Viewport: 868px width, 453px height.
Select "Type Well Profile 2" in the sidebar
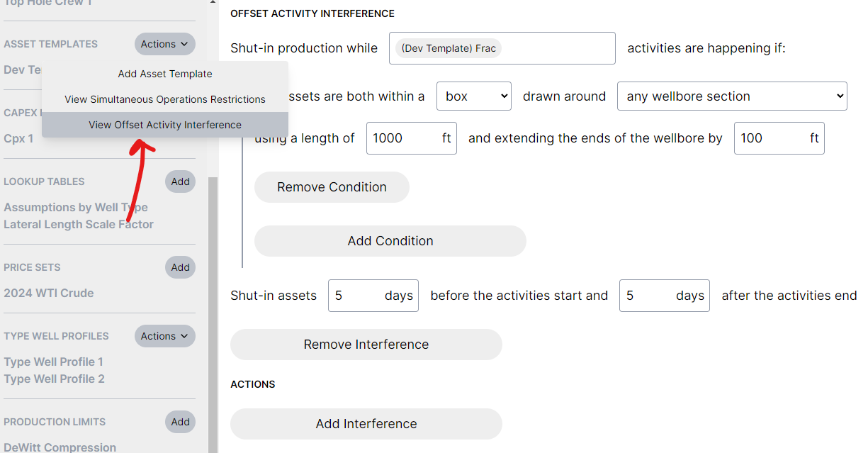tap(53, 379)
